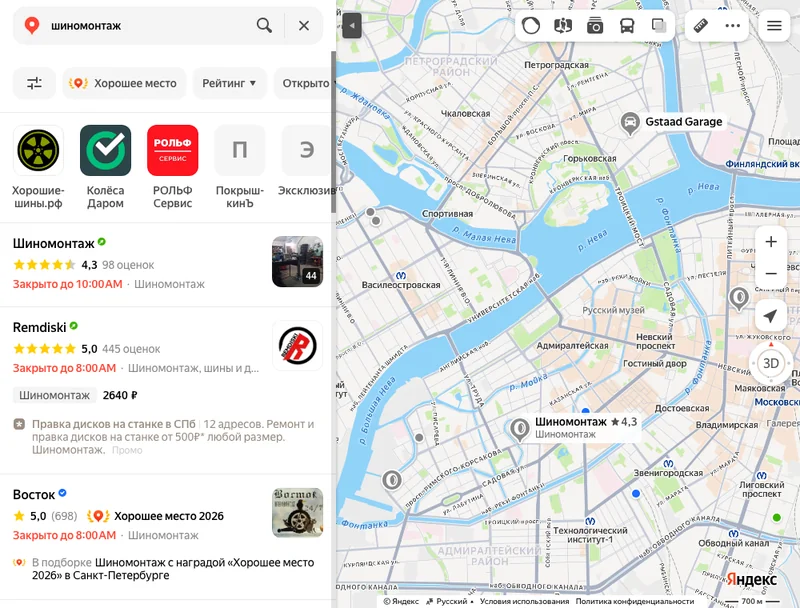Toggle the 3D map tilt control
This screenshot has height=608, width=800.
(770, 363)
